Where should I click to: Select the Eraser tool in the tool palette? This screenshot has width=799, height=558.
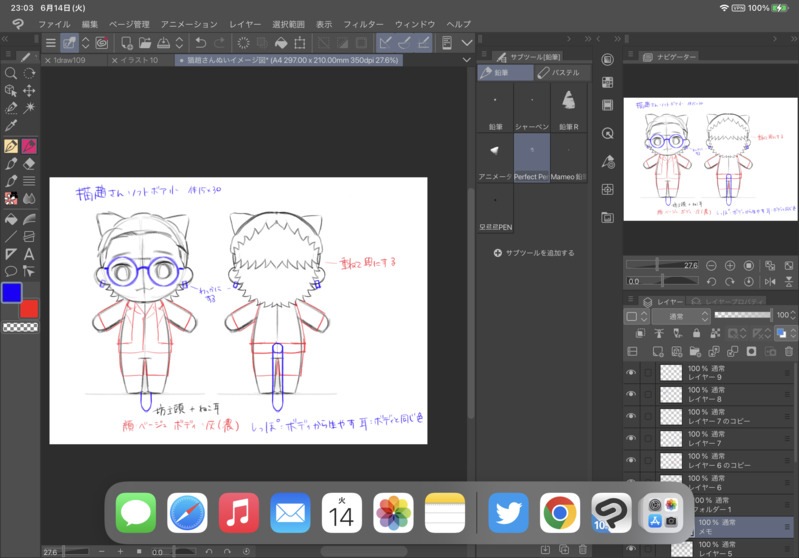(x=29, y=163)
